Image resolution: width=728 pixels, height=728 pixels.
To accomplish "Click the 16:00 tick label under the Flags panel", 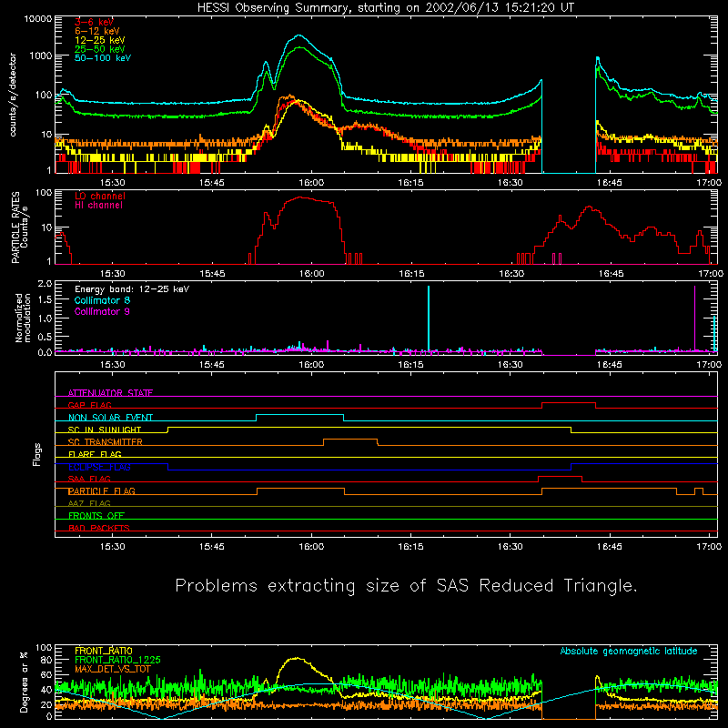I will coord(311,547).
